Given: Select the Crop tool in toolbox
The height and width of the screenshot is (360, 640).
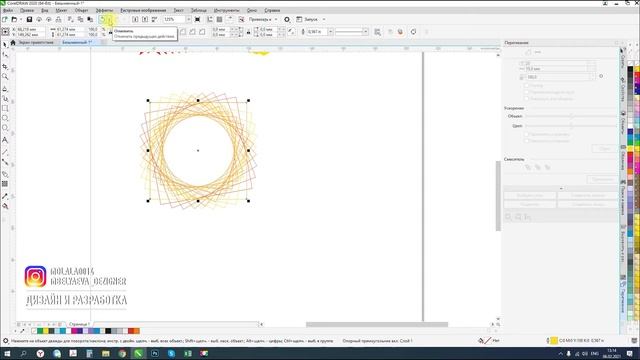Looking at the screenshot, I should [x=5, y=66].
